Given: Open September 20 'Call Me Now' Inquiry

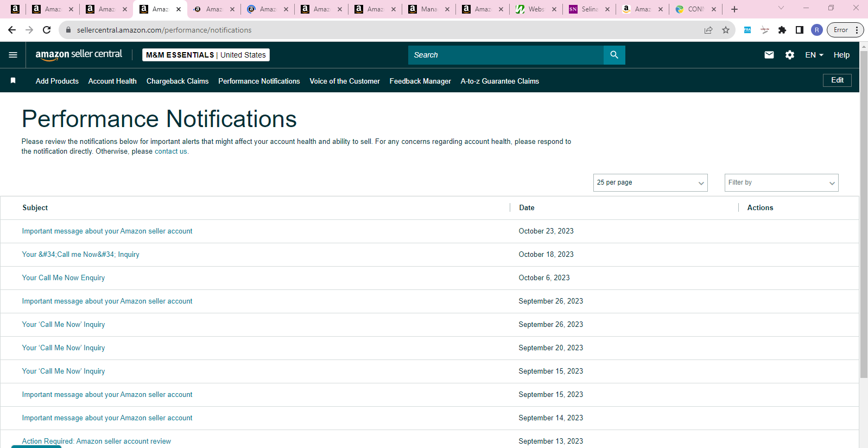Looking at the screenshot, I should coord(64,348).
